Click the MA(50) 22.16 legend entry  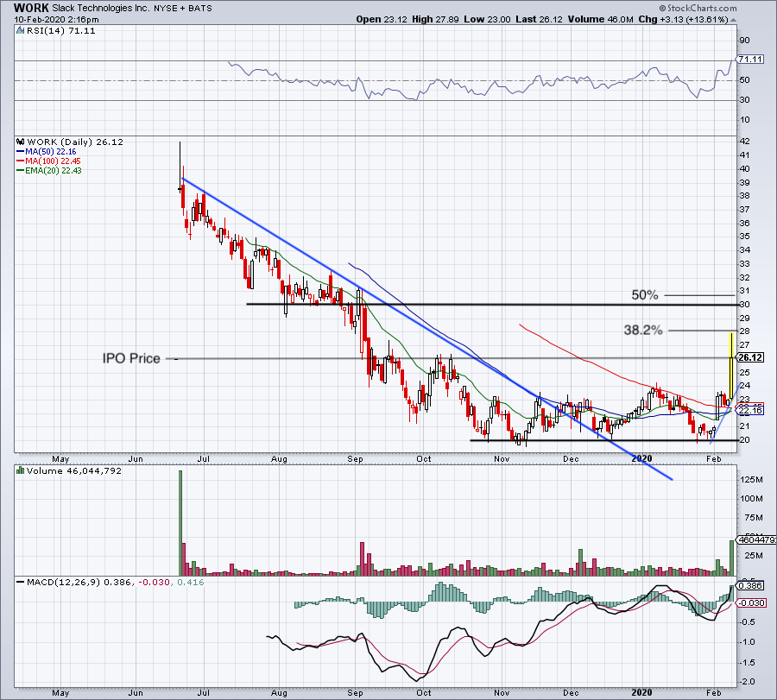51,152
